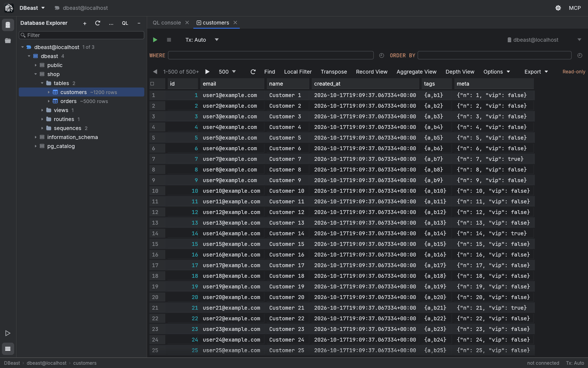588x368 pixels.
Task: Open the page size 500 dropdown
Action: 227,72
